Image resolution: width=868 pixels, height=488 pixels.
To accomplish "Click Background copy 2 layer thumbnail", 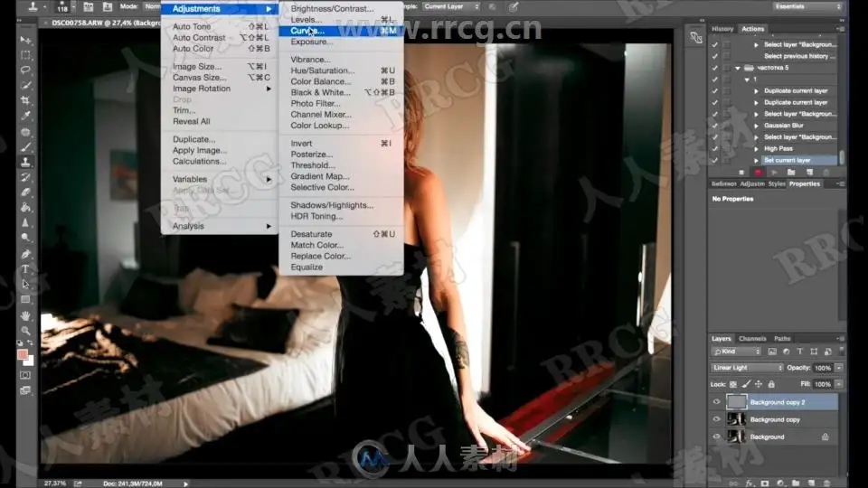I will [736, 402].
